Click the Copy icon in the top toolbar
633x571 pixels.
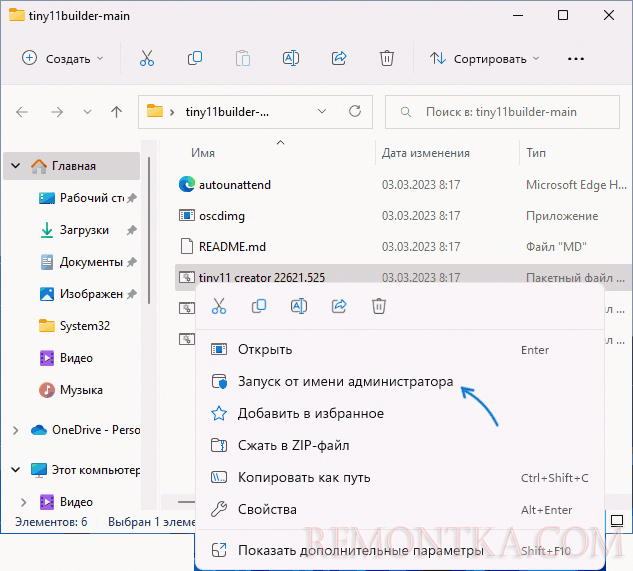[x=195, y=59]
